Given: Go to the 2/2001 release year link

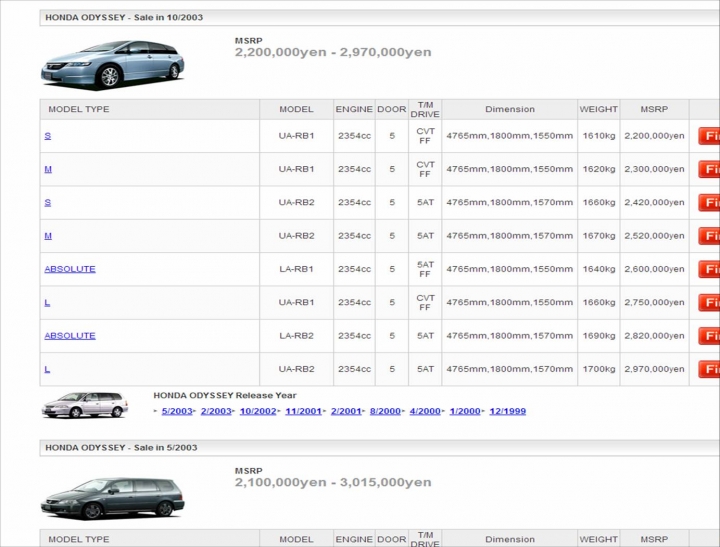Looking at the screenshot, I should coord(346,411).
